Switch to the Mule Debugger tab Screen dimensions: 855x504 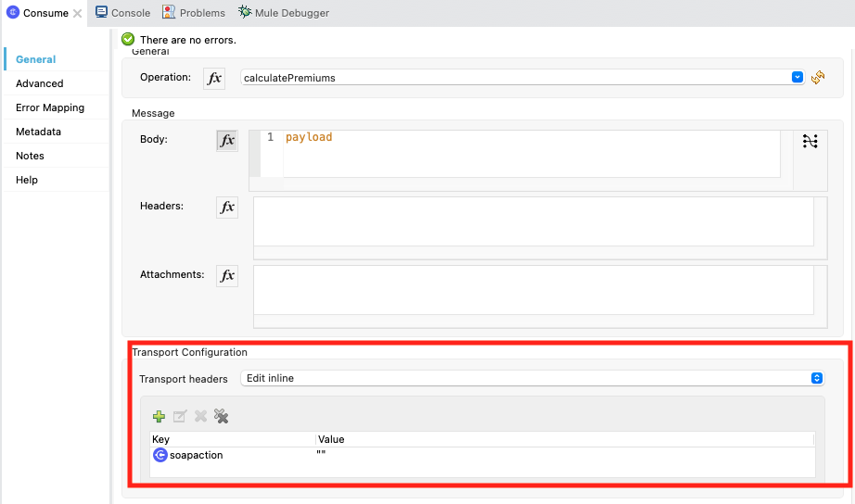(x=284, y=13)
